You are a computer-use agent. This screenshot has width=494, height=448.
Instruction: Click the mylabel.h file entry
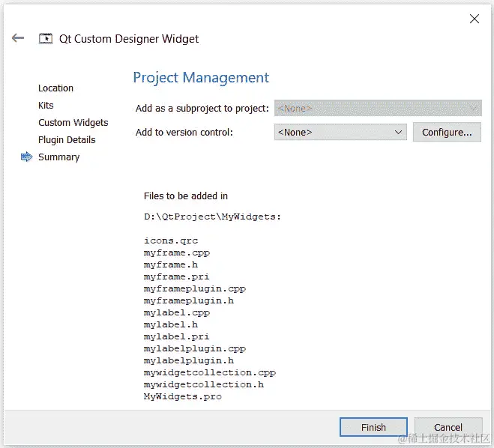pyautogui.click(x=171, y=324)
